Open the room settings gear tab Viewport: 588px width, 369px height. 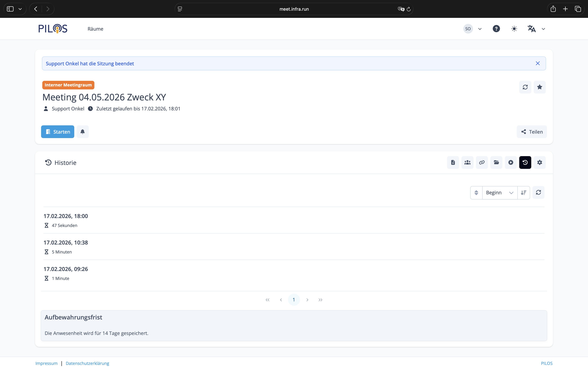click(540, 162)
